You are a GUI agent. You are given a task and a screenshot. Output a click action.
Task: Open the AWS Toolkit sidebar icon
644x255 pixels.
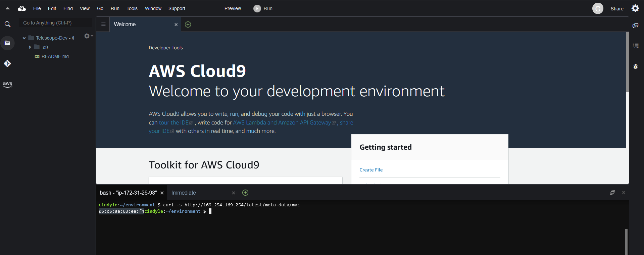(7, 84)
